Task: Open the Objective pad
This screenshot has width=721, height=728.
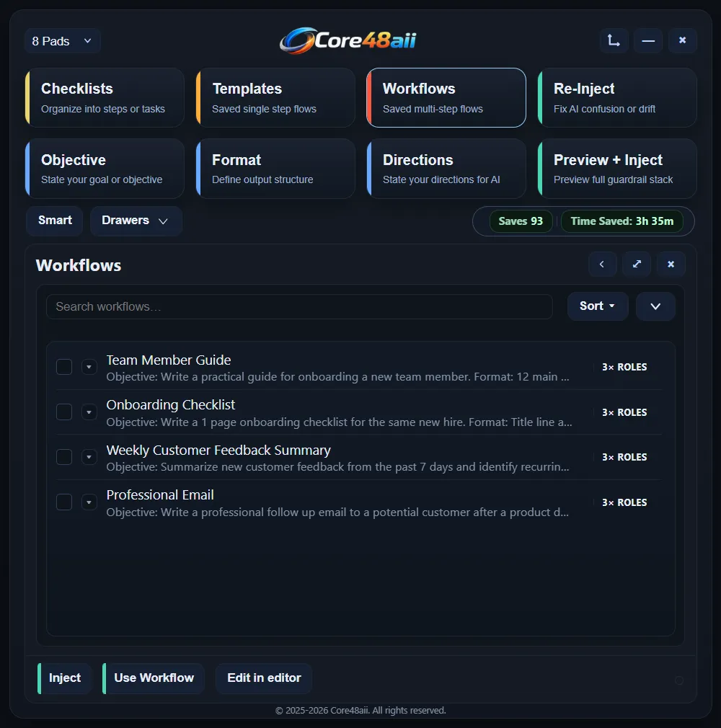Action: (105, 169)
